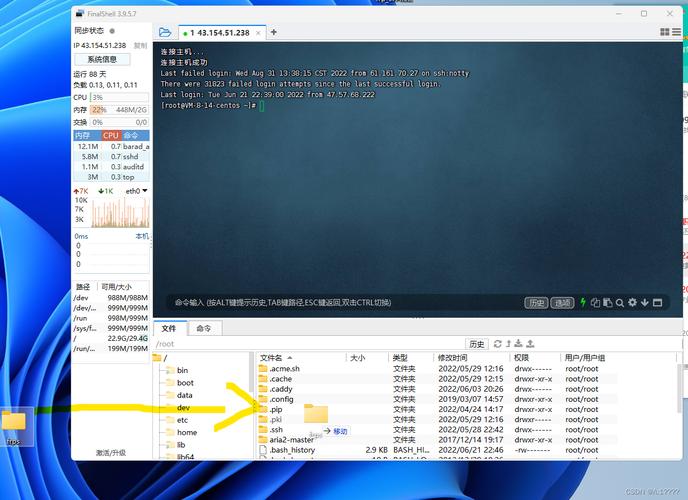Viewport: 688px width, 500px height.
Task: Select the aria2-master folder row
Action: click(437, 440)
